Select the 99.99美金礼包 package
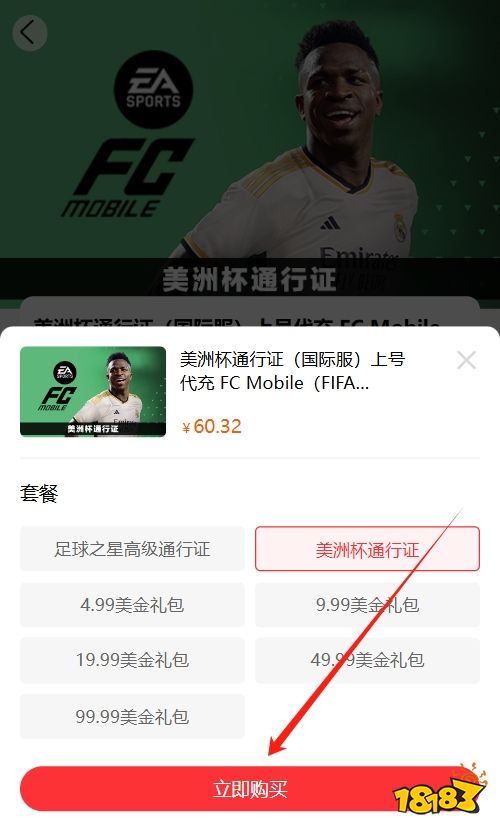500x831 pixels. tap(132, 717)
